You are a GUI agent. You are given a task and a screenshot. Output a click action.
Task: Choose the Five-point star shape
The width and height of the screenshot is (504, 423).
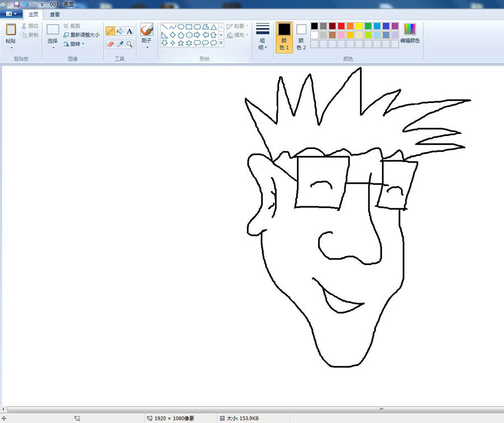tap(181, 43)
